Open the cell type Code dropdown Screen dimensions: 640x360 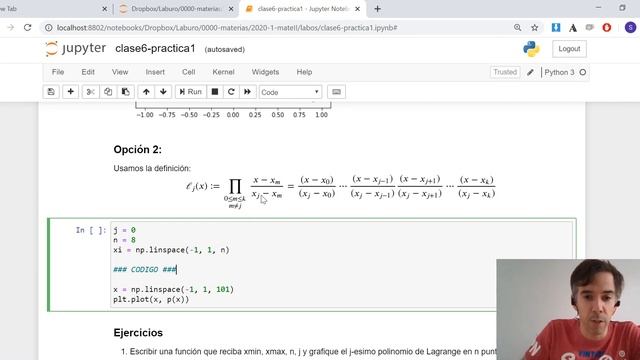click(x=290, y=92)
